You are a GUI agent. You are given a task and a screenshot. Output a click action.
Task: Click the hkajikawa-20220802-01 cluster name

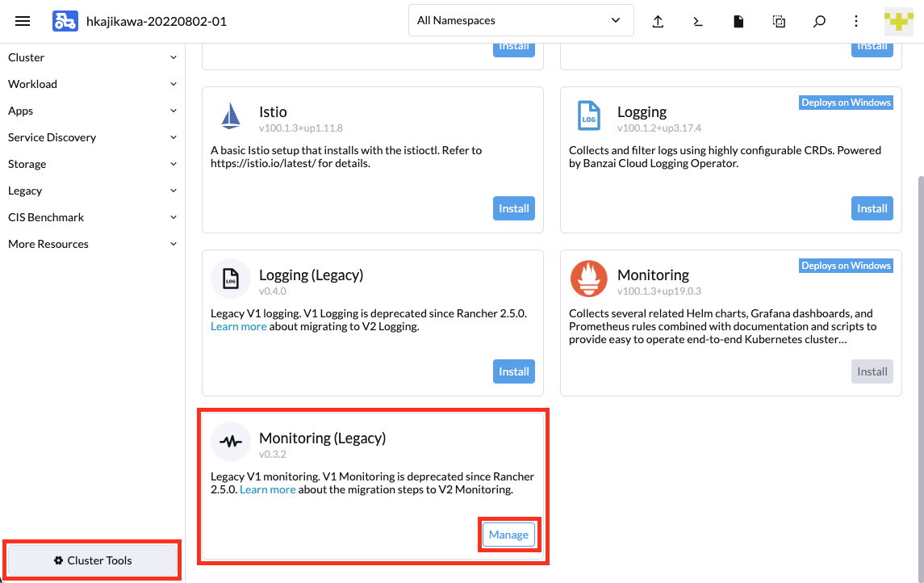coord(157,21)
